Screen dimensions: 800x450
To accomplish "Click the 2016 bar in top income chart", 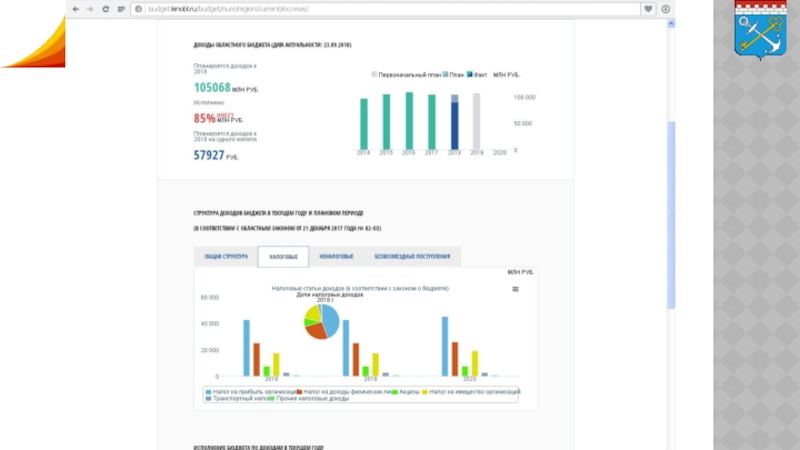I will click(409, 121).
